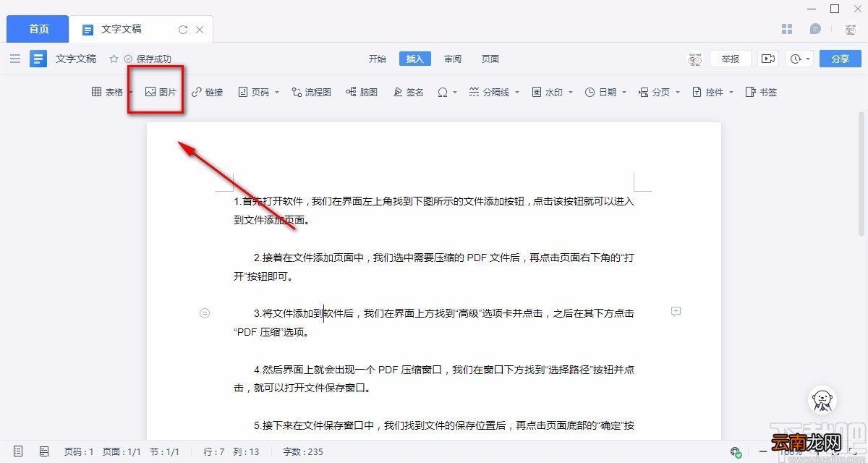
Task: Add a signature with 签名
Action: tap(408, 93)
